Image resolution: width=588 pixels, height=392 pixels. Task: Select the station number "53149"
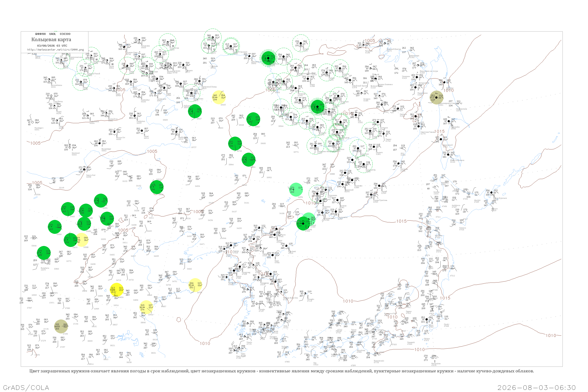(62, 188)
